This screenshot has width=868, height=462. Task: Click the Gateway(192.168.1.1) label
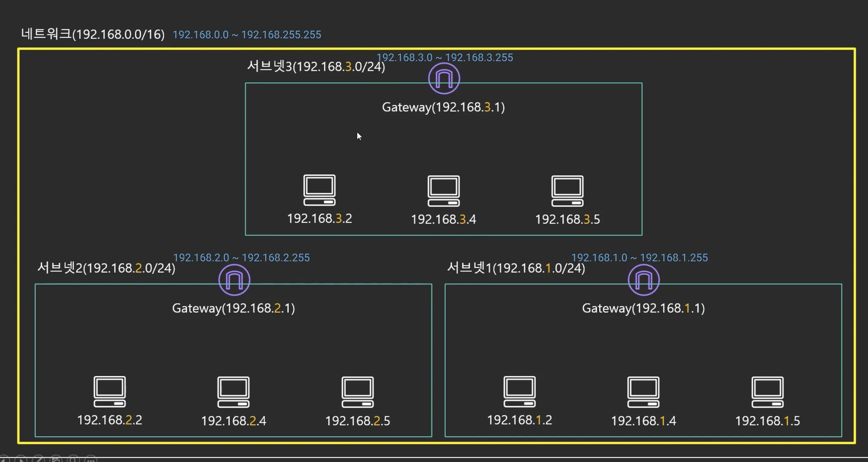tap(643, 308)
